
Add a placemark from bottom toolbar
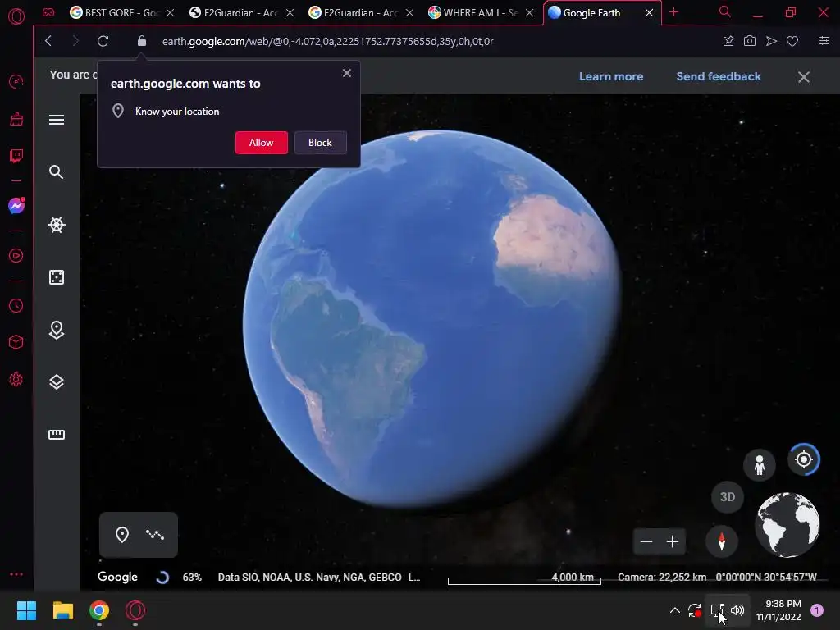point(122,535)
